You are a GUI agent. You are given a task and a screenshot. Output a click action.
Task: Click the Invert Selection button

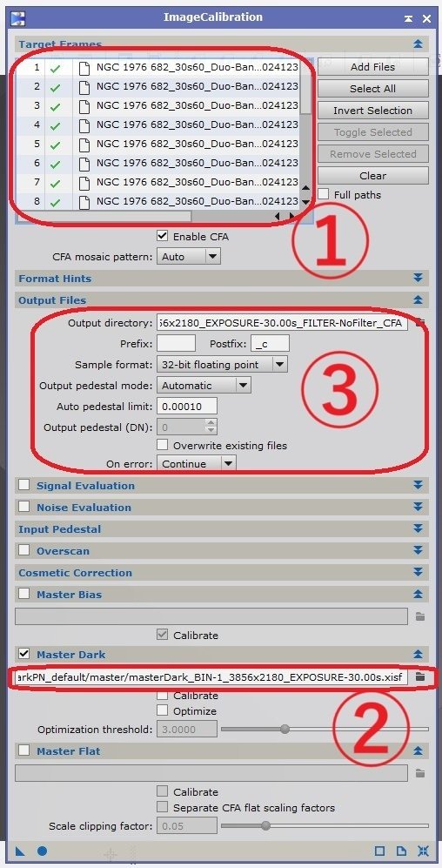point(373,111)
